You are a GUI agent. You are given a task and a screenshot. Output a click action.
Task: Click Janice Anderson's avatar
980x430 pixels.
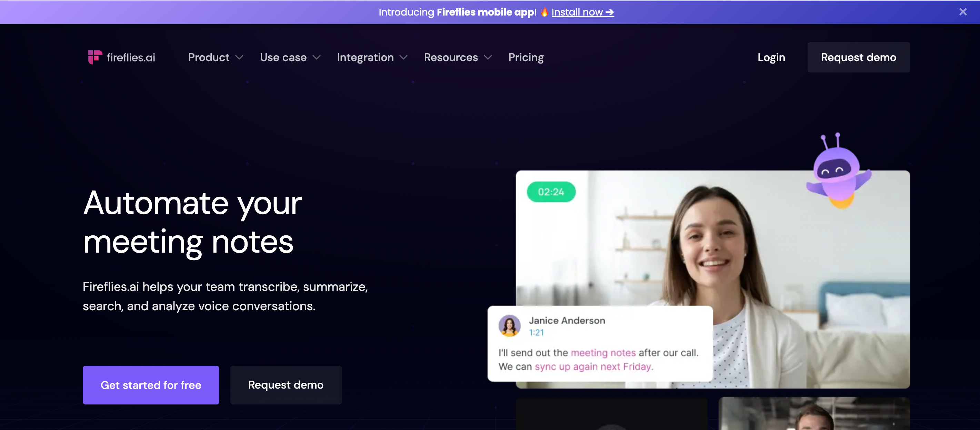tap(509, 326)
